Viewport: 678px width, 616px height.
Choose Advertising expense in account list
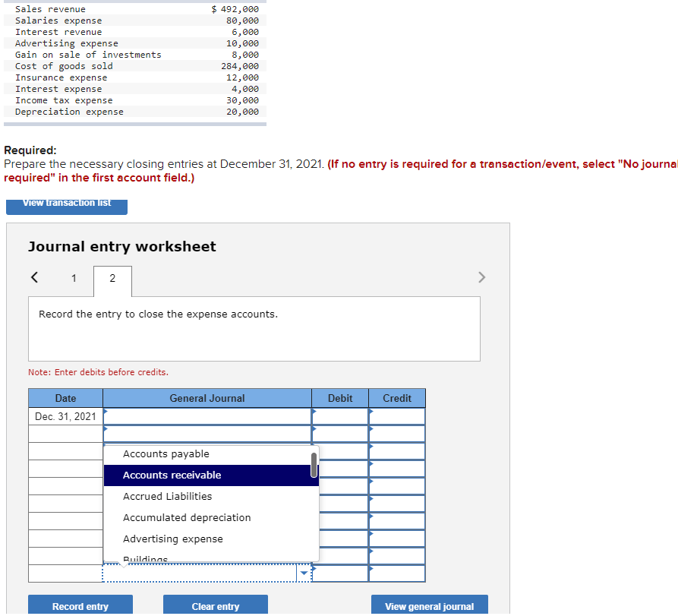pyautogui.click(x=211, y=539)
